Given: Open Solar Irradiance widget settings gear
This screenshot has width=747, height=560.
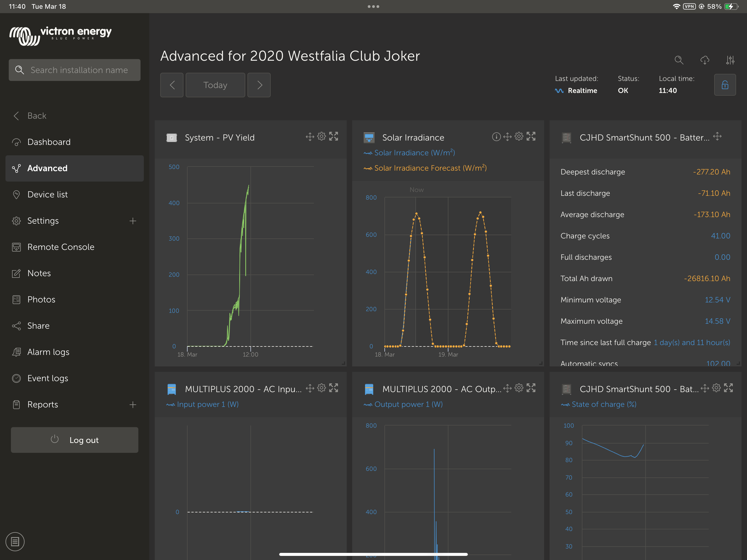Looking at the screenshot, I should [x=519, y=136].
